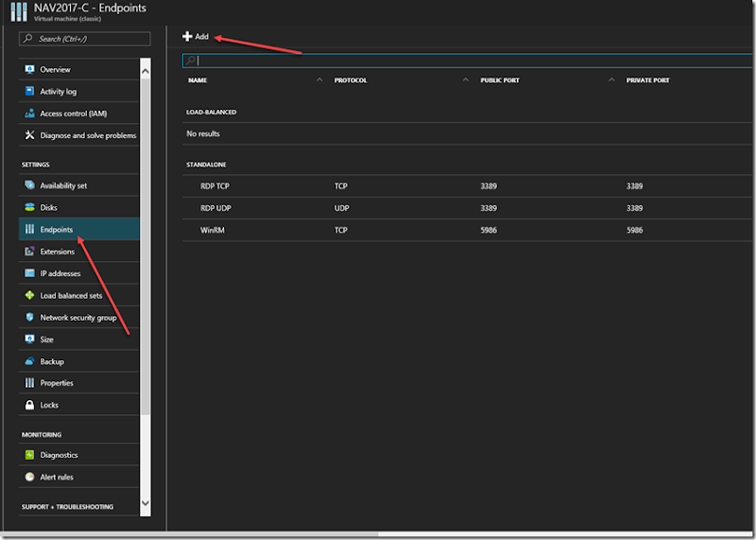Focus the Search (Ctrl+/) input field
Viewport: 756px width, 540px height.
click(84, 39)
